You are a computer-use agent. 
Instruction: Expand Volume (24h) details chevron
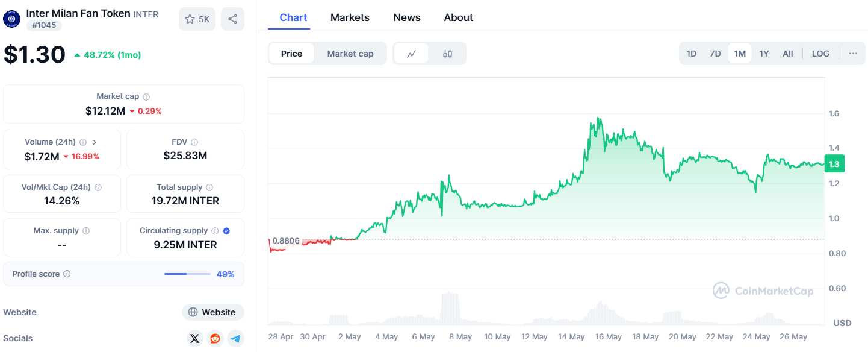click(x=95, y=142)
